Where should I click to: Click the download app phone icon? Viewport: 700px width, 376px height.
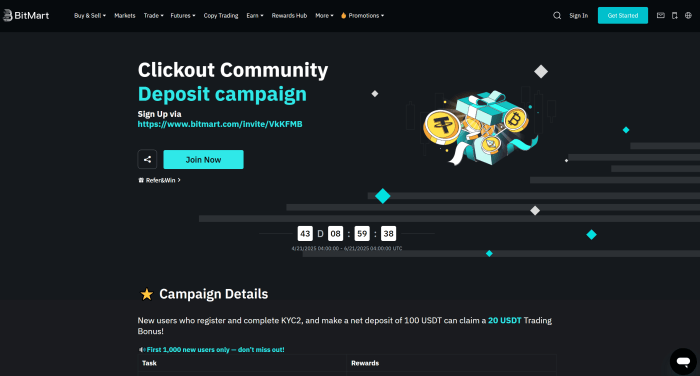[675, 16]
